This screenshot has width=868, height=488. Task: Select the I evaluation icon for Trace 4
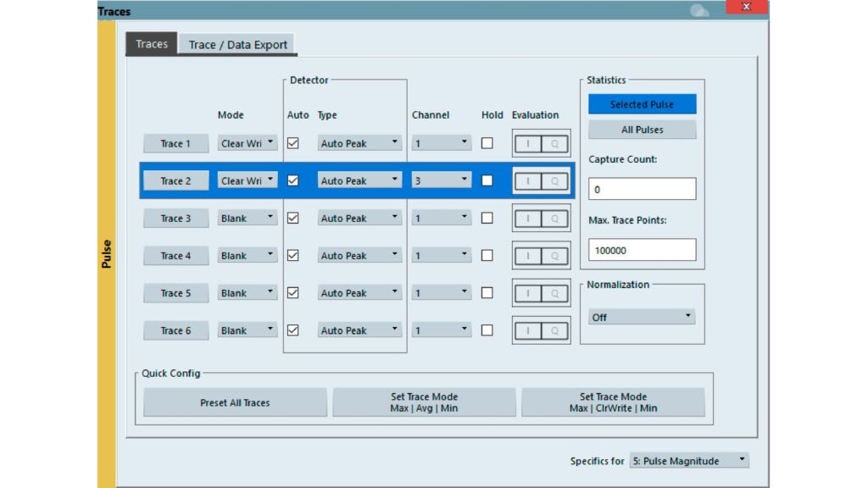point(529,255)
